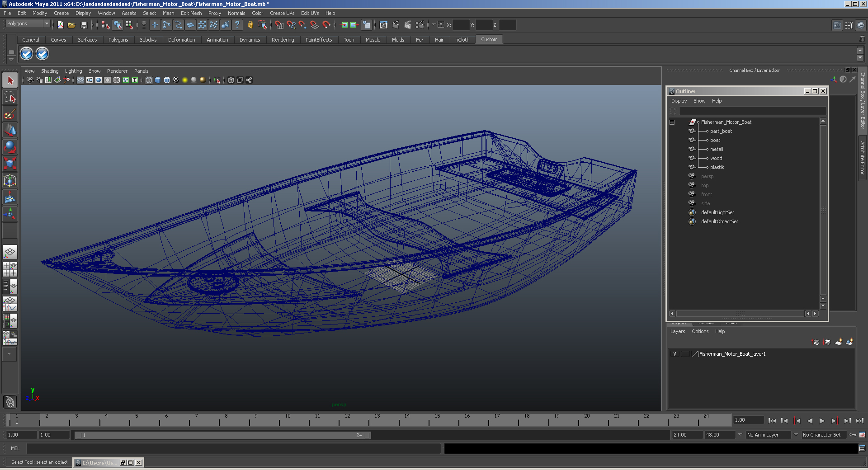This screenshot has height=470, width=868.
Task: Enable Snap to Grids magnet icon
Action: 279,25
